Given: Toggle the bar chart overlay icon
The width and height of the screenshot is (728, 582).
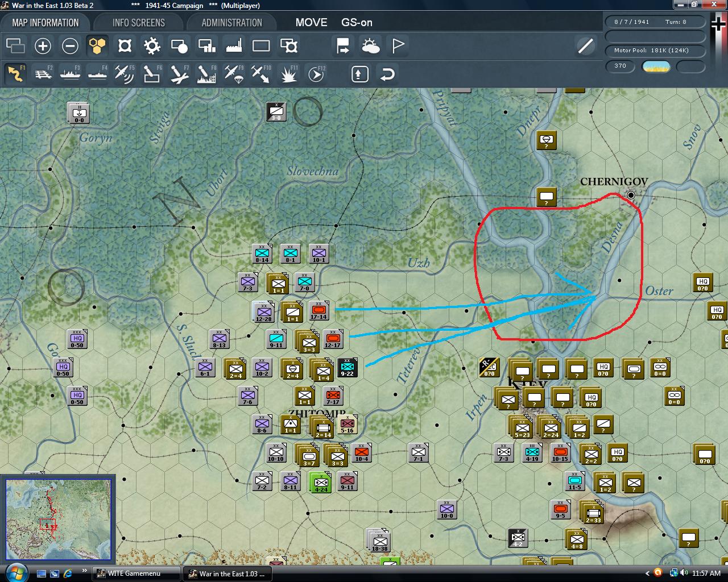Looking at the screenshot, I should pos(206,46).
